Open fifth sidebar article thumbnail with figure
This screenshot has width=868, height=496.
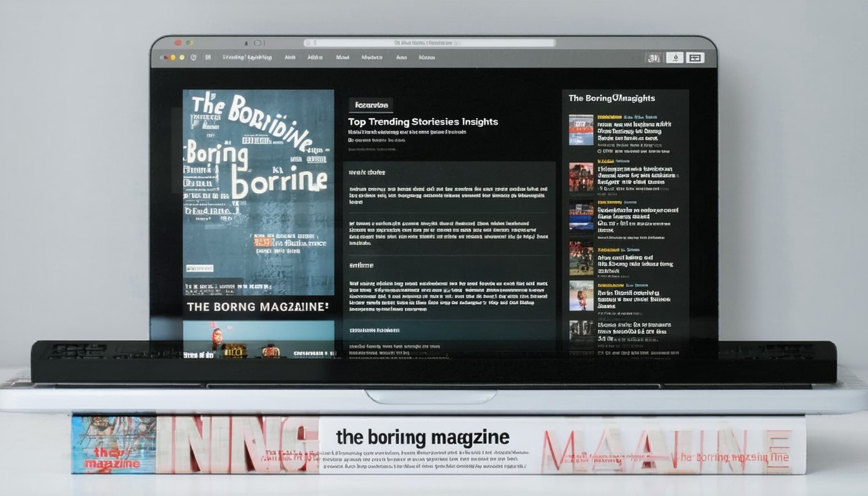coord(581,295)
